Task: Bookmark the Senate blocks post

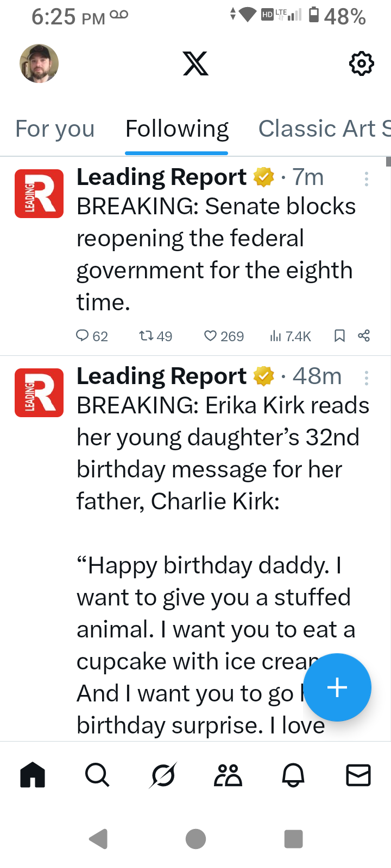Action: pyautogui.click(x=339, y=336)
